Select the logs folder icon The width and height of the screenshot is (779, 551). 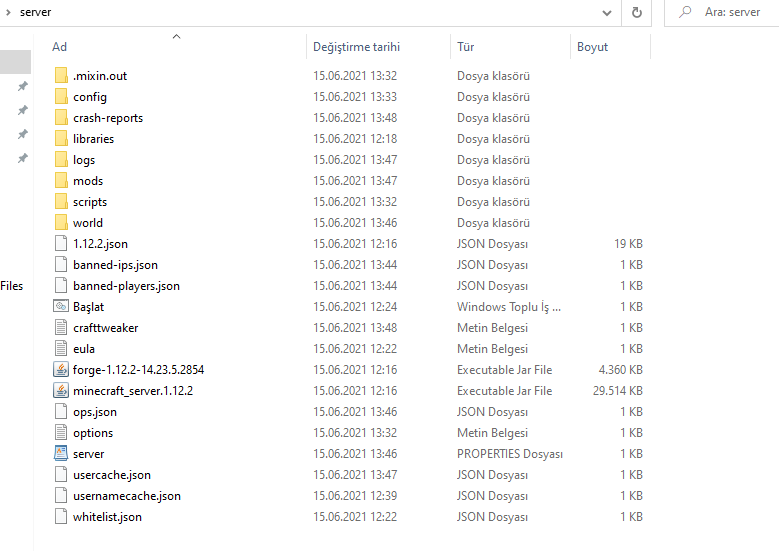coord(61,159)
